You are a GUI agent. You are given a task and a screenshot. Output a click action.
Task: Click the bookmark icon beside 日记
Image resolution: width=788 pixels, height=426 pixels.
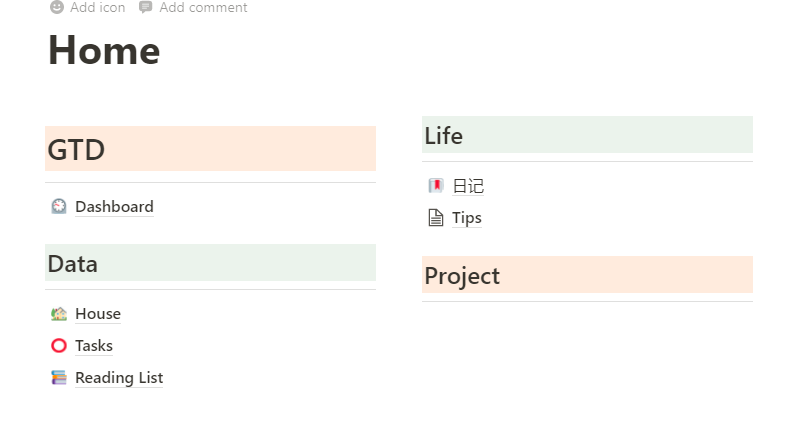click(x=436, y=186)
